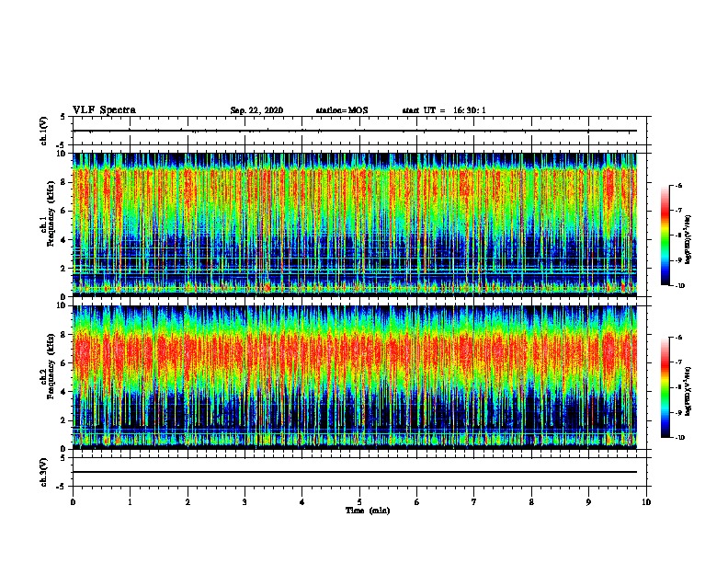Click the ch.2 spectrogram panel

355,377
